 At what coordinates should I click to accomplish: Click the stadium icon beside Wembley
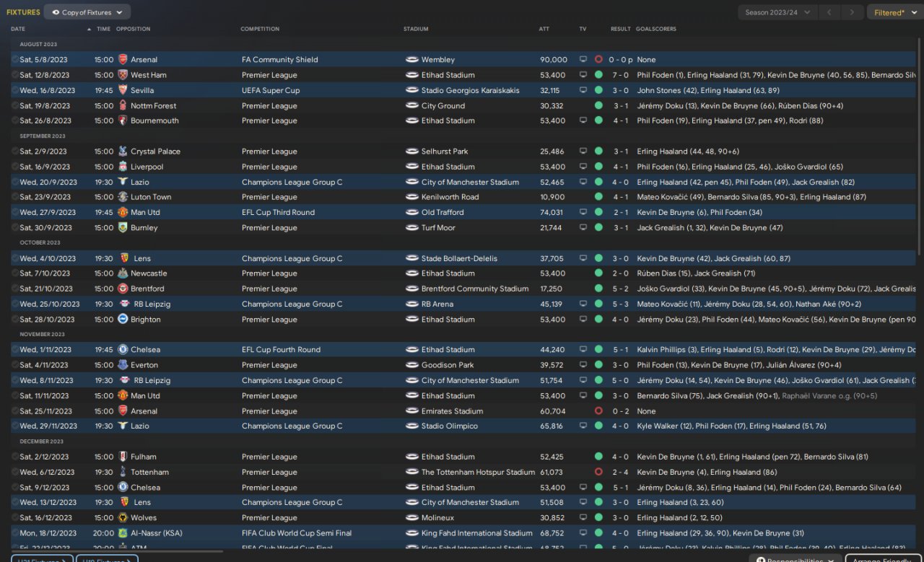point(412,60)
